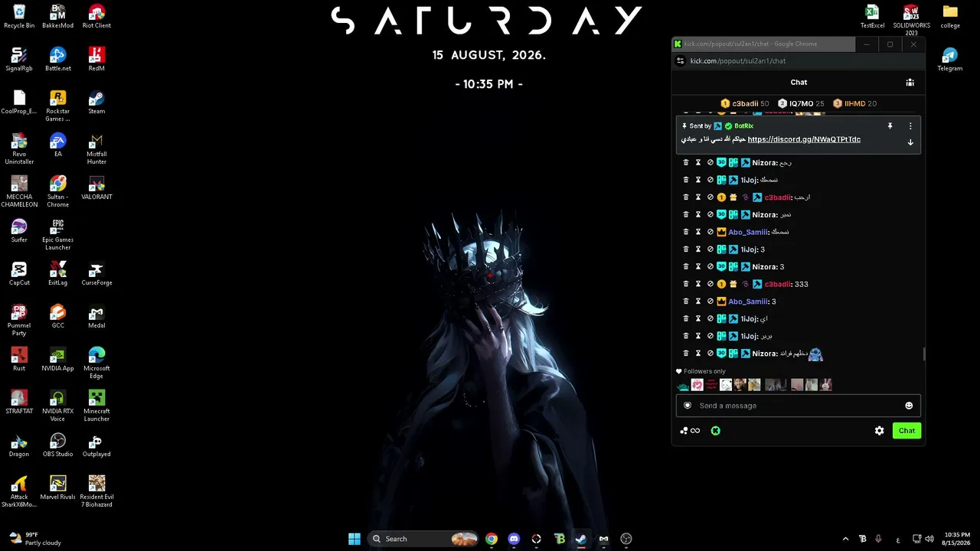This screenshot has width=980, height=551.
Task: Open Windows Start menu
Action: click(x=354, y=539)
